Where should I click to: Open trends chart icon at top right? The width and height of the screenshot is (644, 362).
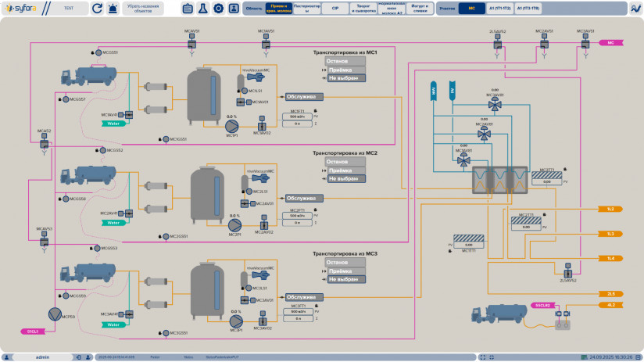(635, 9)
